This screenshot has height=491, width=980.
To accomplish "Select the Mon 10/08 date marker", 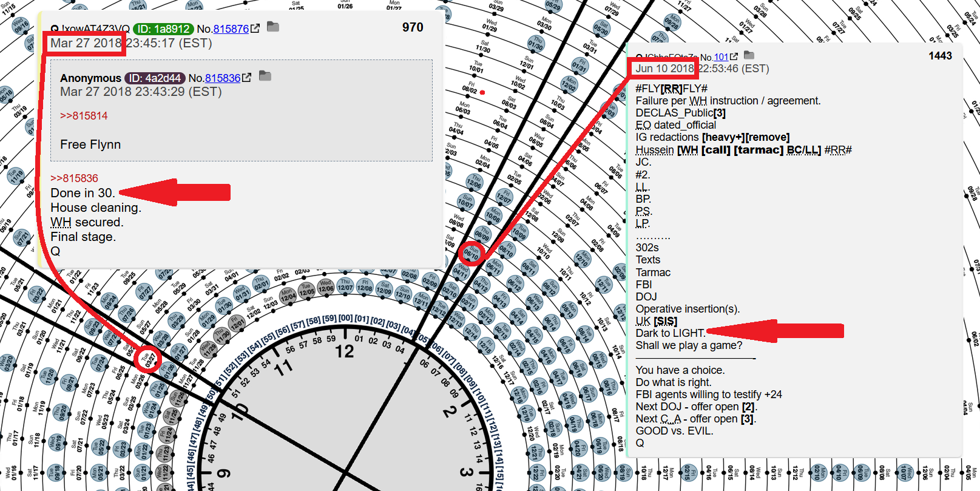I will tap(493, 215).
